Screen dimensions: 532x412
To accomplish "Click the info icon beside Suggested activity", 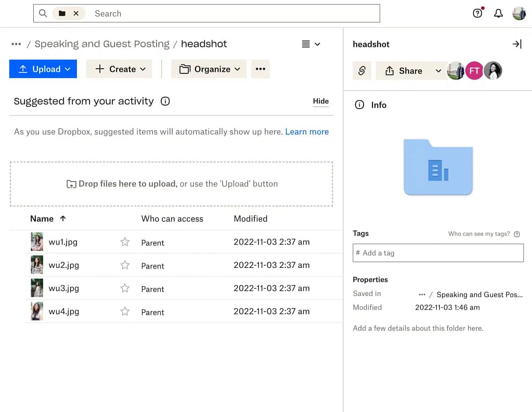I will 165,101.
